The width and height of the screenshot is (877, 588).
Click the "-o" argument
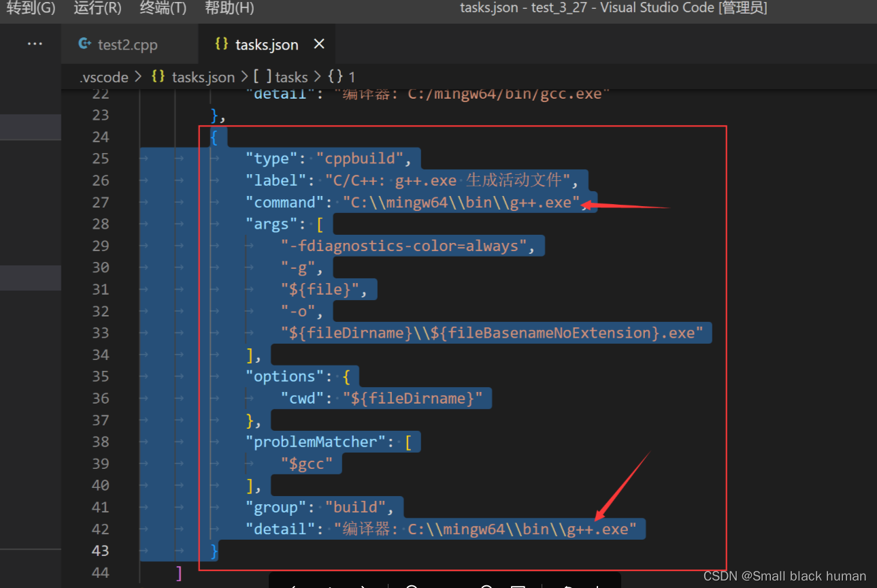pos(298,311)
